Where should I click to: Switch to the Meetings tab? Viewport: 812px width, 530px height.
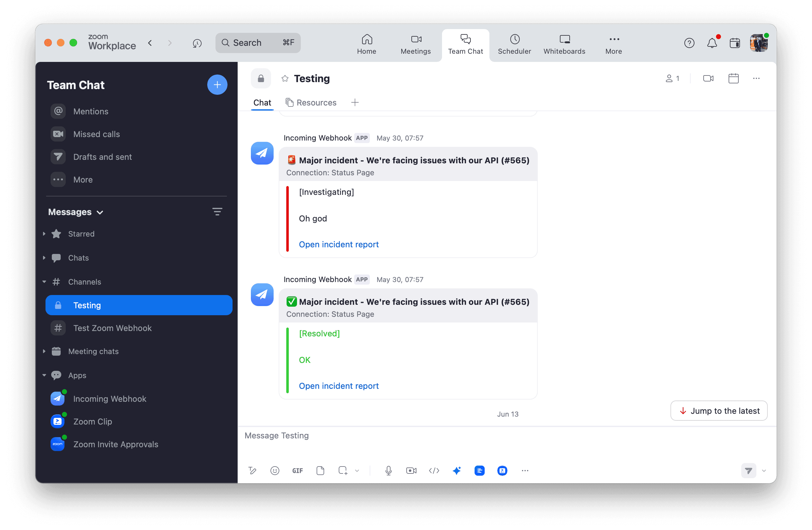[415, 44]
